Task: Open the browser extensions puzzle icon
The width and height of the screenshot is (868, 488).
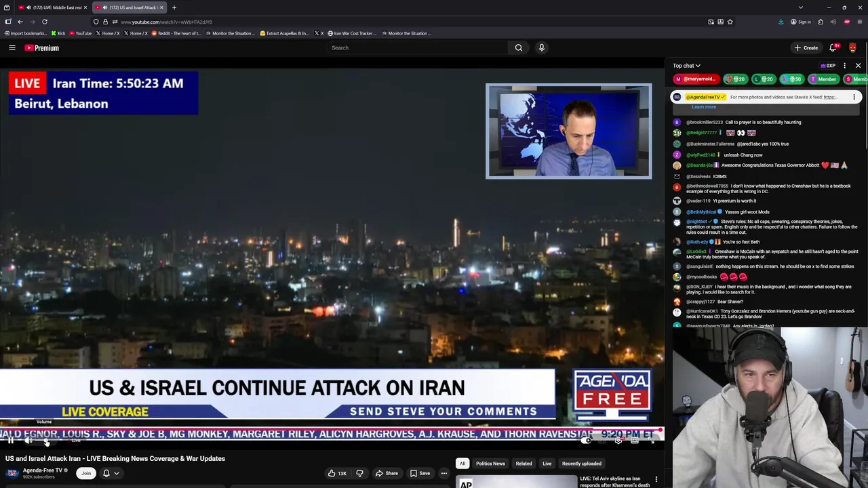Action: point(821,22)
